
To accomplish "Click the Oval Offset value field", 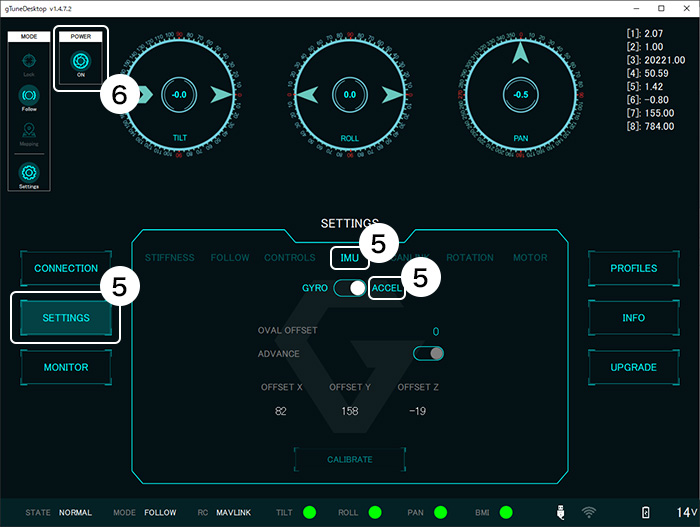I will click(435, 332).
